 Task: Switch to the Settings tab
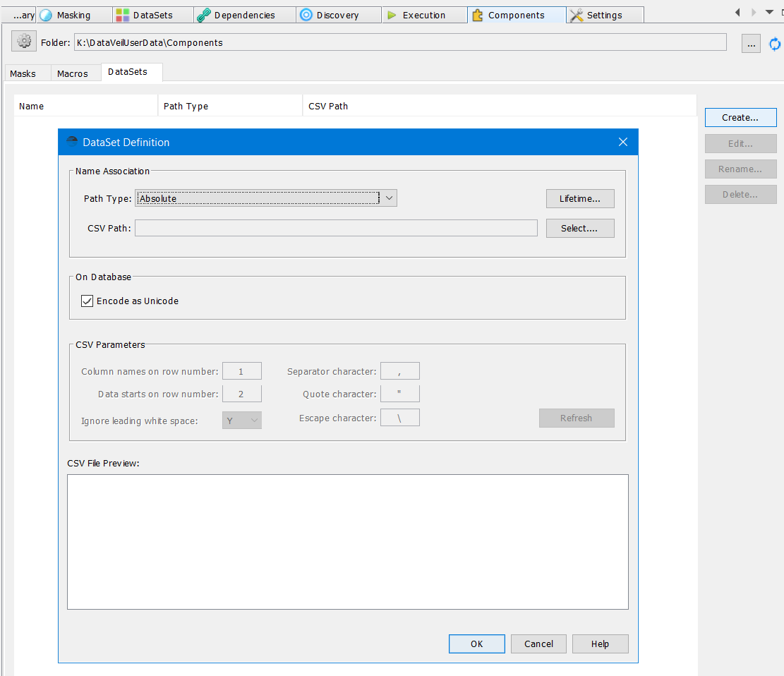605,15
